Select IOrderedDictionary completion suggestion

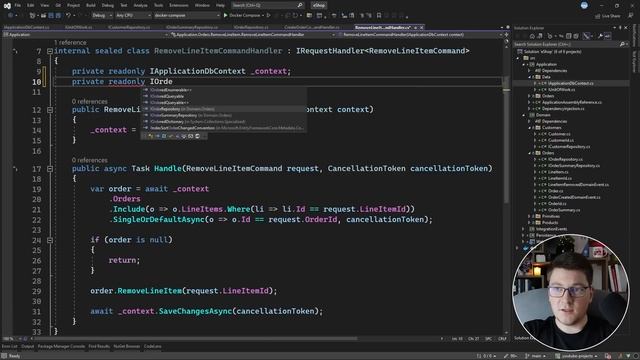coord(223,122)
